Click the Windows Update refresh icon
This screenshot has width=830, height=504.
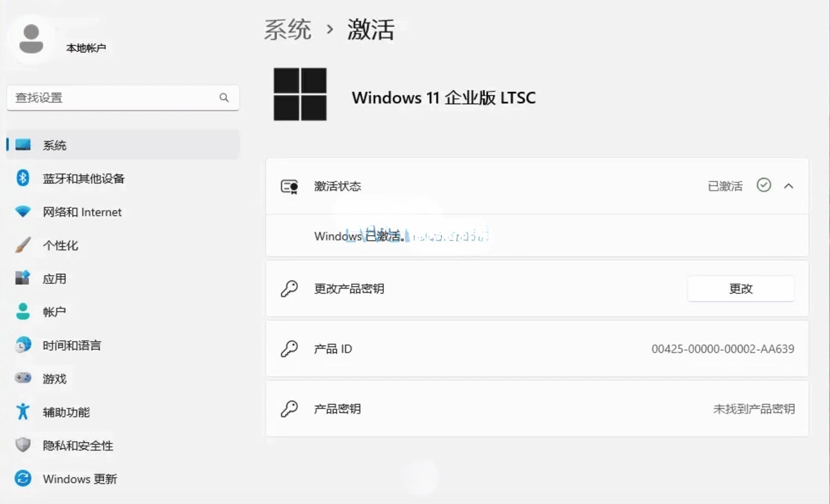click(x=23, y=479)
